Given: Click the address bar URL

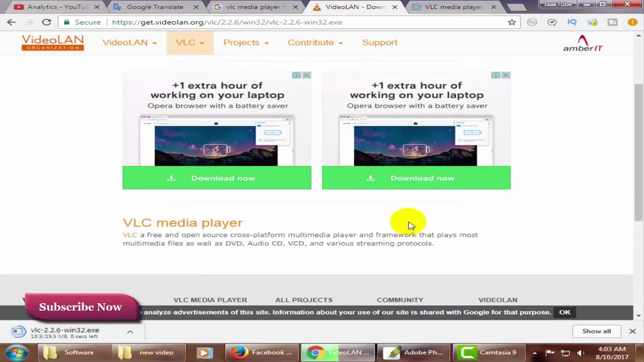Looking at the screenshot, I should 227,22.
